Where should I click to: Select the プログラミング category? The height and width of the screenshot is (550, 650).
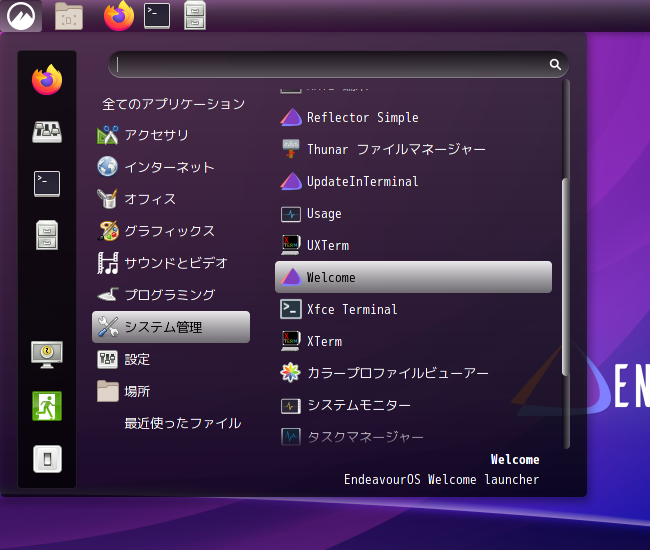tap(171, 295)
